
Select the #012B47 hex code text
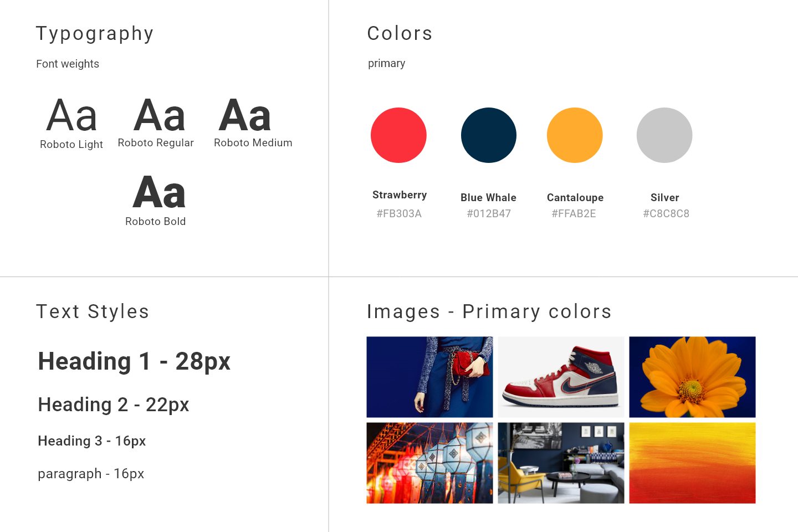(x=489, y=214)
